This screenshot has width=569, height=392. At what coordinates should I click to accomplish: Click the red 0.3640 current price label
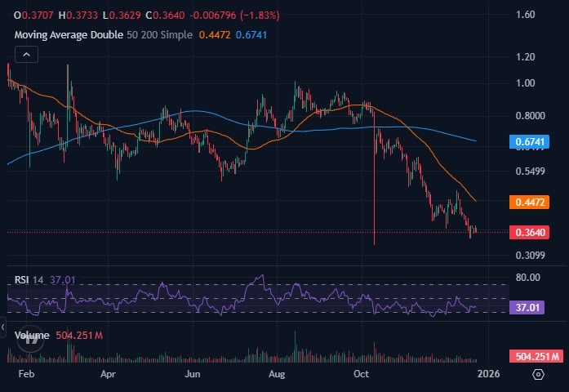click(535, 233)
